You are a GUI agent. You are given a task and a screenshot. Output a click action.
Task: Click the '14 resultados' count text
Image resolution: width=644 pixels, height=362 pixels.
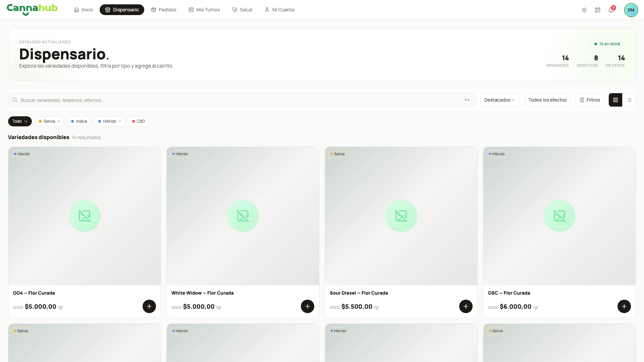tap(86, 137)
